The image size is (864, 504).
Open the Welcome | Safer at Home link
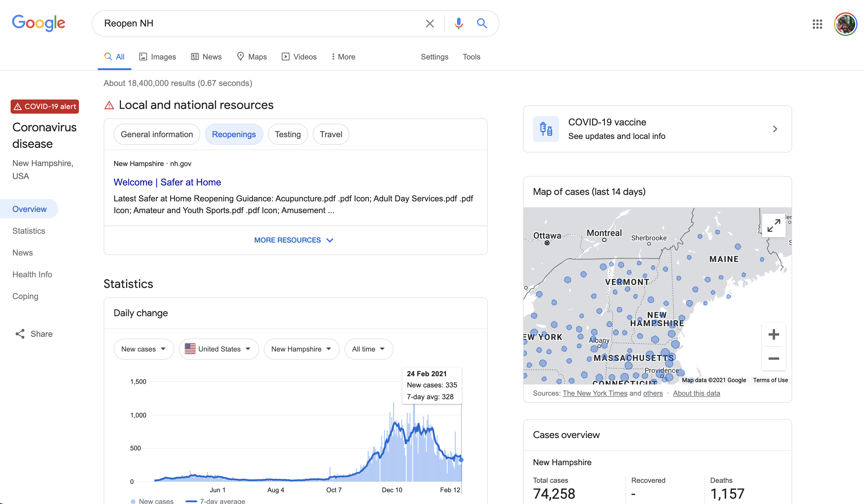tap(167, 182)
